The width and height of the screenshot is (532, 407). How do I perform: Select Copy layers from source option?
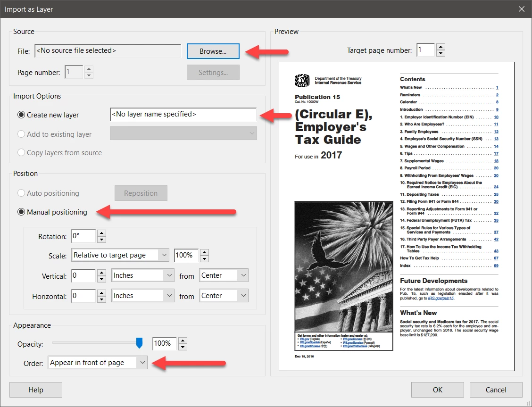(60, 153)
